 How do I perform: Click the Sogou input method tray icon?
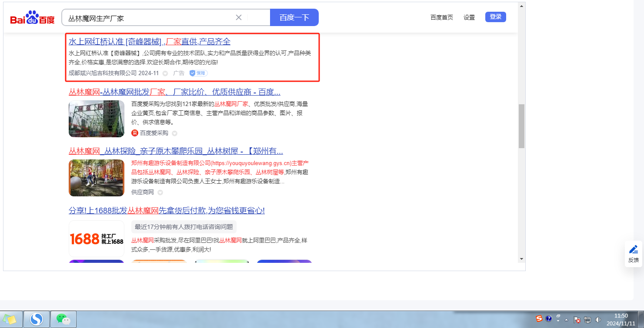tap(539, 318)
